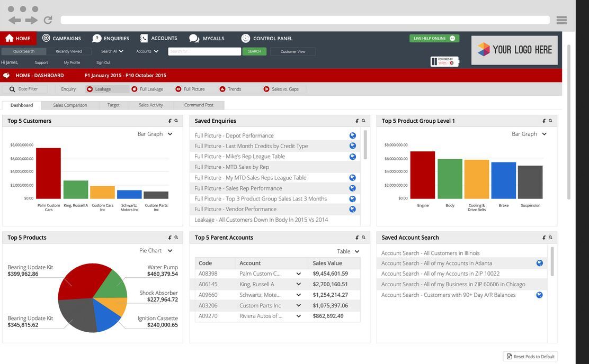Open Pie Chart dropdown in Top 5 Products
589x364 pixels.
[170, 250]
